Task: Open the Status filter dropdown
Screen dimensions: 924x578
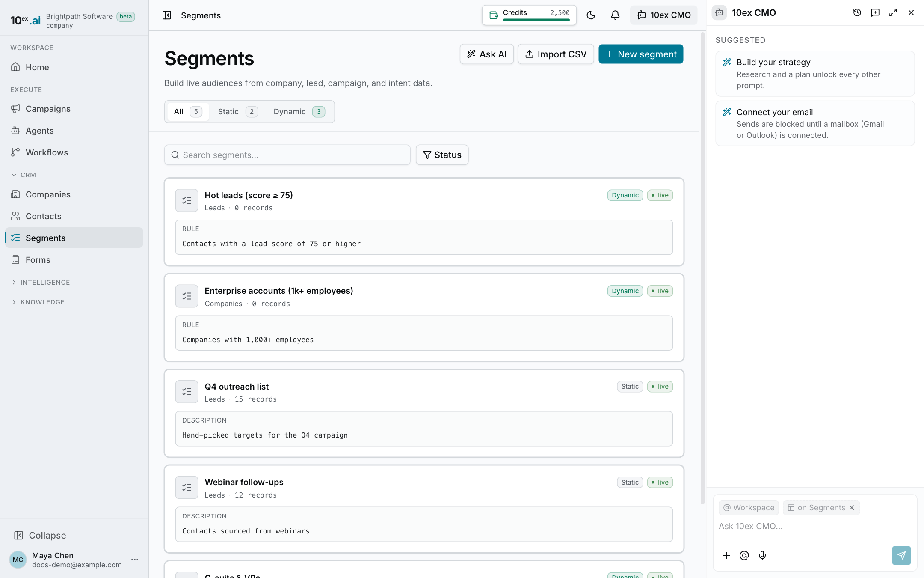Action: coord(442,155)
